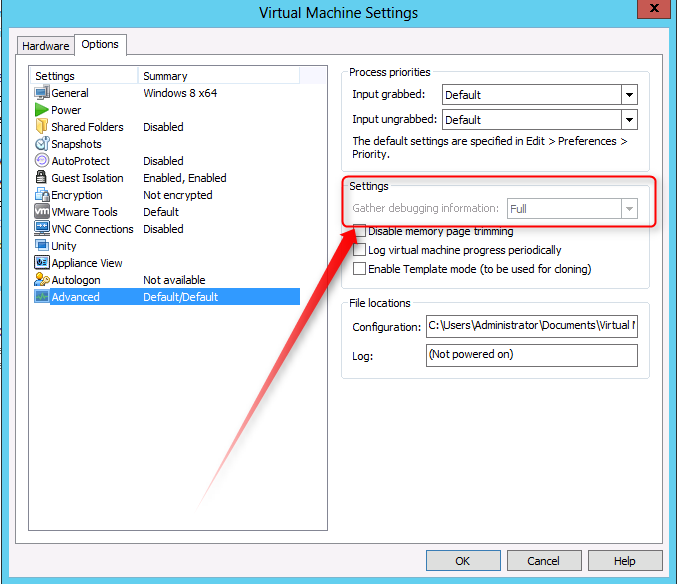Click the 'Windows 8 x64' summary text
The height and width of the screenshot is (584, 677).
(180, 93)
